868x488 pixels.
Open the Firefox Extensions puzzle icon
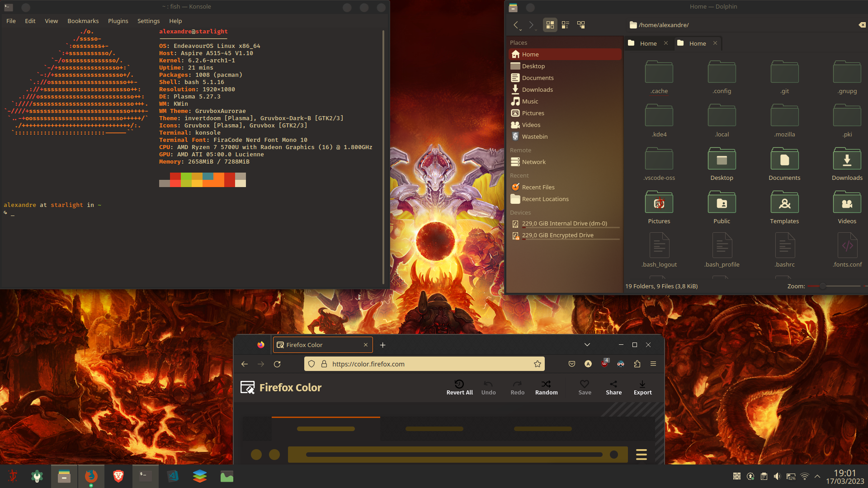637,364
